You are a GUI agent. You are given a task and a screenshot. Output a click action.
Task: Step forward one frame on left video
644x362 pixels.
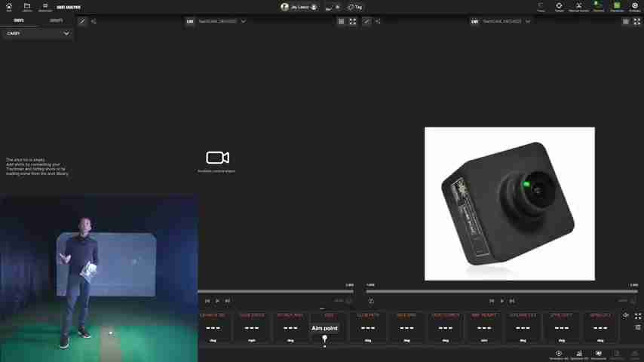point(227,301)
